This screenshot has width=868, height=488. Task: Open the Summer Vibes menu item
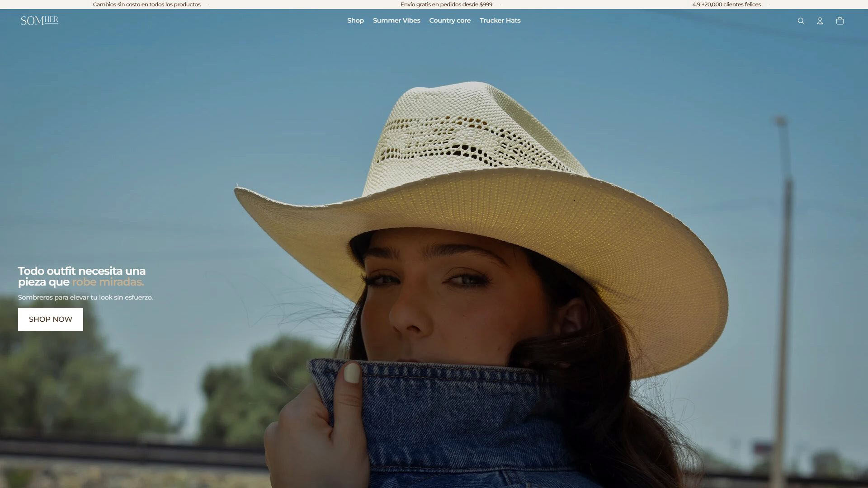[x=396, y=20]
